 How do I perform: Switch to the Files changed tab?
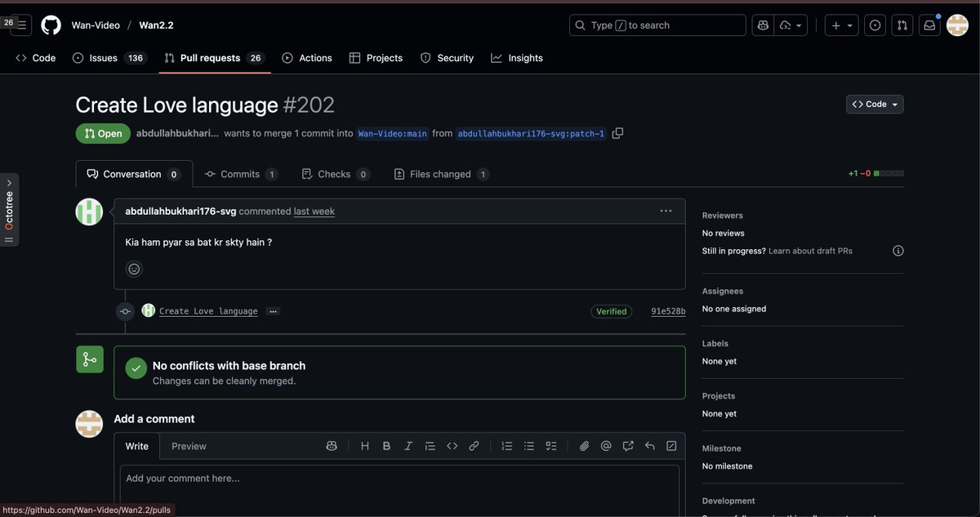click(441, 174)
